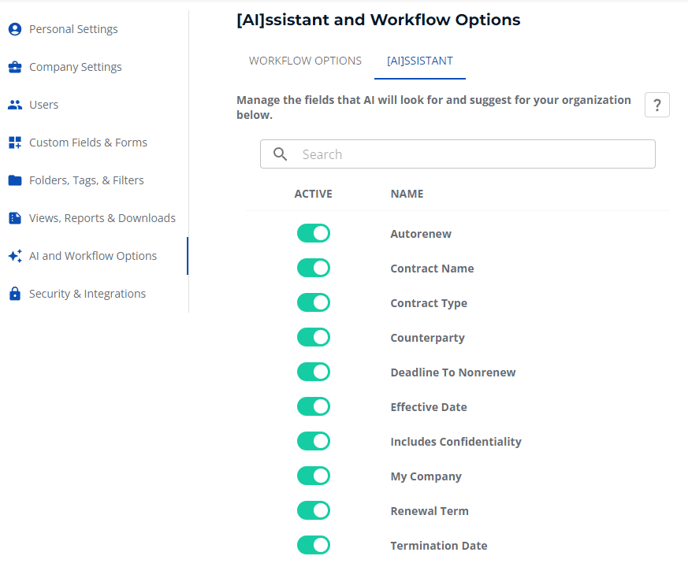688x567 pixels.
Task: Click the Company Settings briefcase icon
Action: (x=15, y=67)
